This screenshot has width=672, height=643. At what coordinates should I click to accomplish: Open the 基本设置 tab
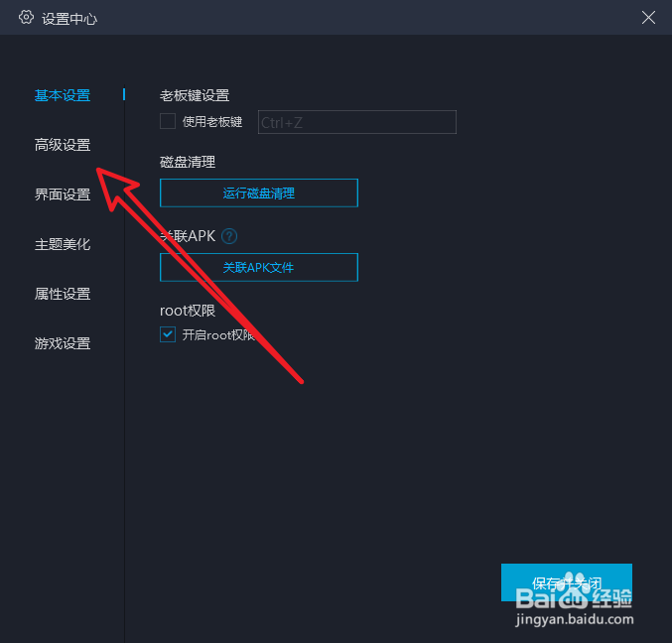63,95
